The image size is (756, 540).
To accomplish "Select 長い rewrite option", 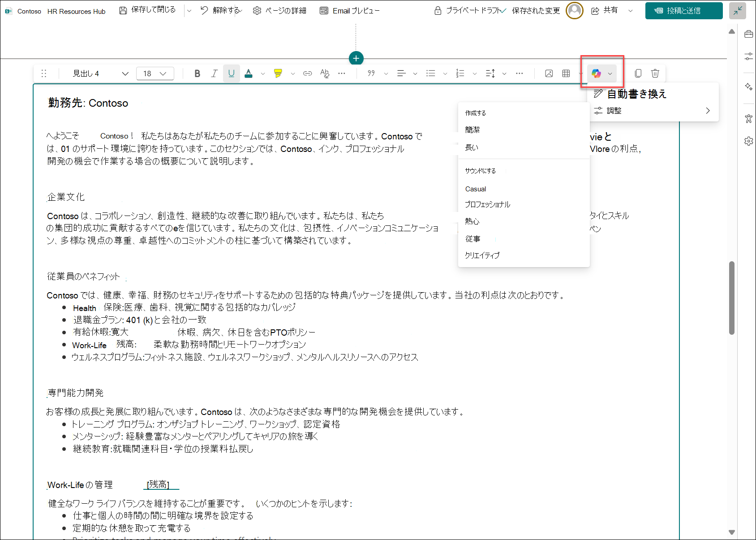I will pos(524,147).
